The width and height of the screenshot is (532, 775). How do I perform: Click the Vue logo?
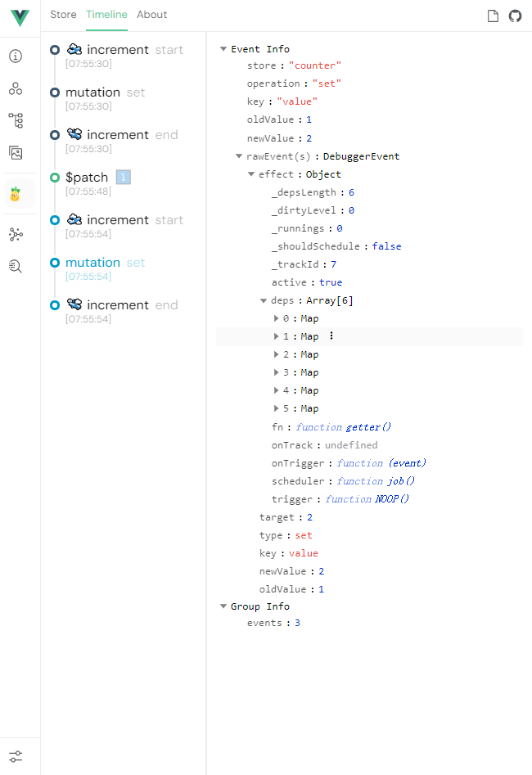click(x=20, y=17)
